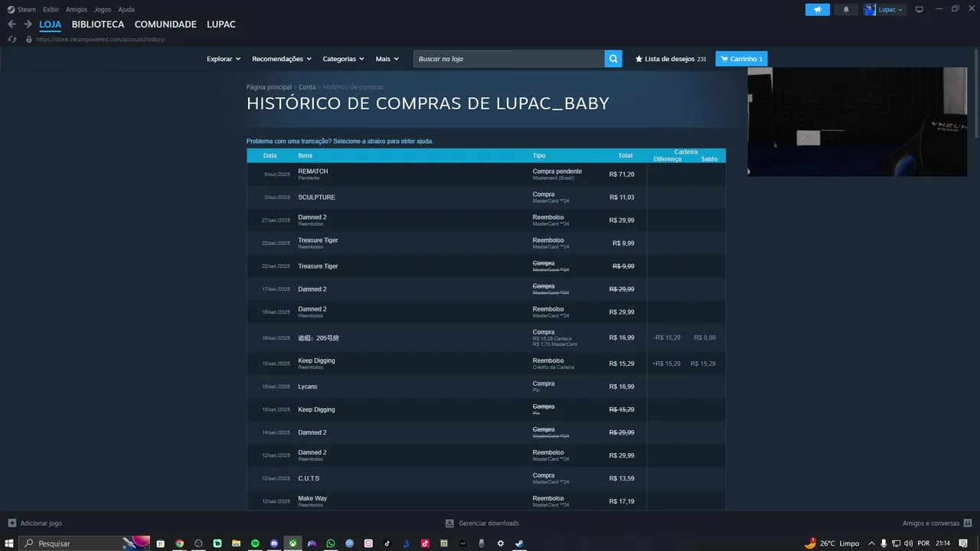Launch Chrome from the taskbar
Viewport: 980px width, 551px height.
[x=179, y=543]
